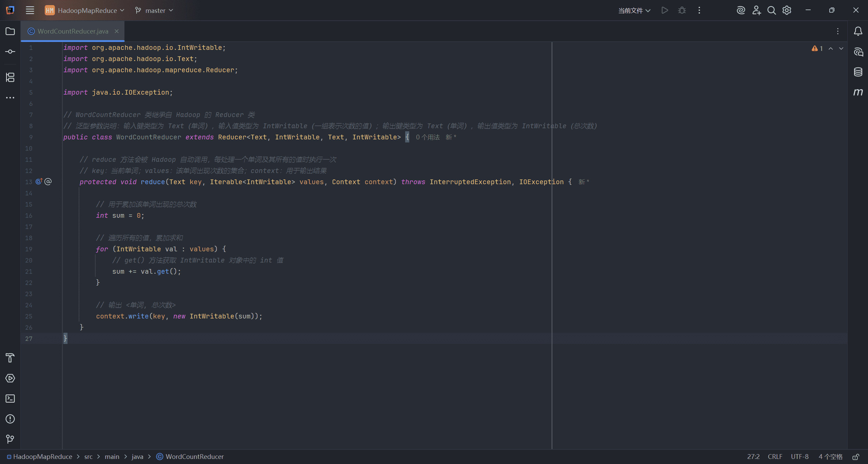This screenshot has height=464, width=868.
Task: Open the Commit tool window icon
Action: coord(10,52)
